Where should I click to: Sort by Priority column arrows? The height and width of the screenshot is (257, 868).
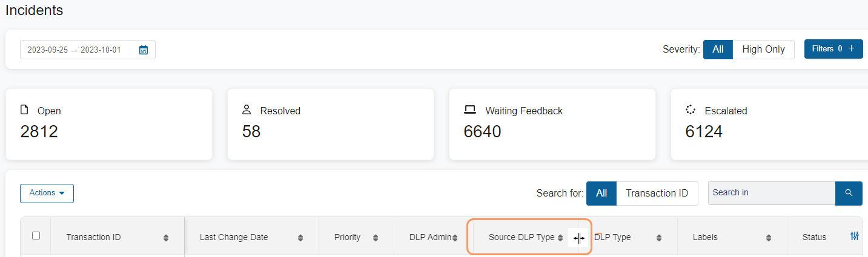(x=376, y=238)
